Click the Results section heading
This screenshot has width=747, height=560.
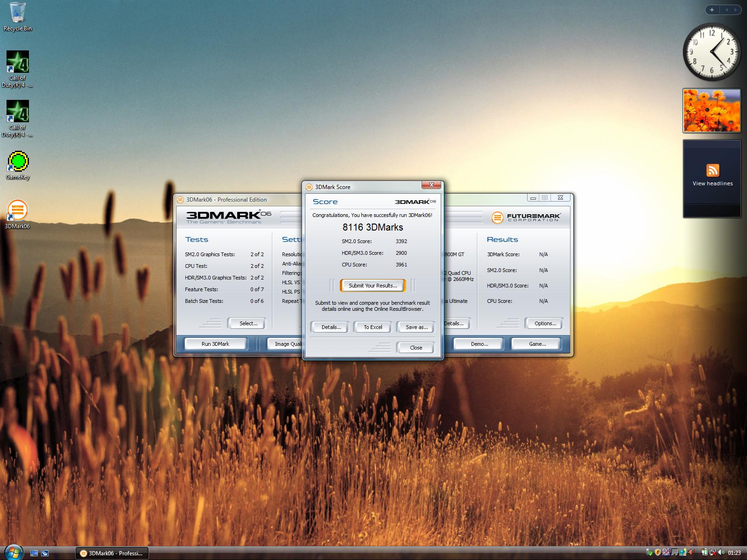point(502,239)
